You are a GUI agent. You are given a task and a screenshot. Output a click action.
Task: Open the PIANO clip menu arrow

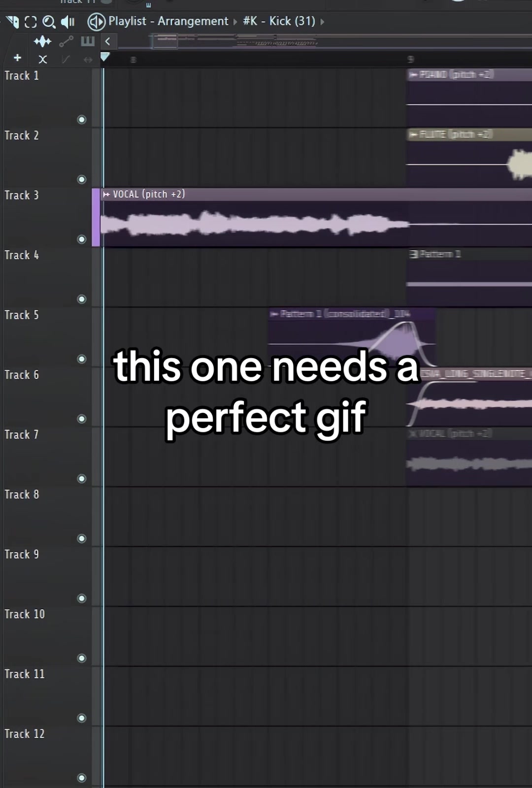coord(413,75)
